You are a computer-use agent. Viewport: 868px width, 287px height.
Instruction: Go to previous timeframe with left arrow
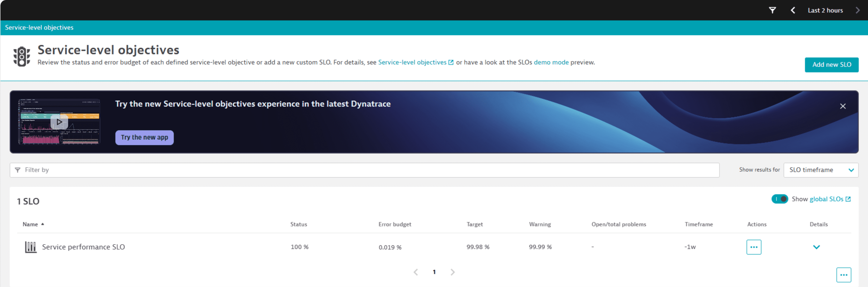click(x=793, y=10)
